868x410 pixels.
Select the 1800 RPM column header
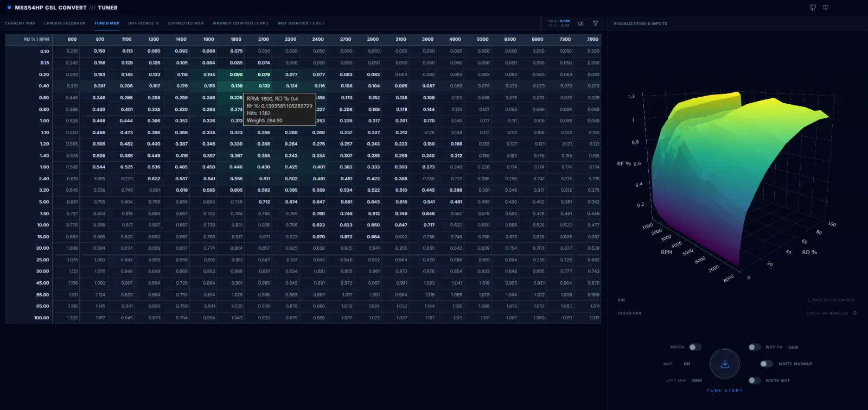pyautogui.click(x=236, y=39)
